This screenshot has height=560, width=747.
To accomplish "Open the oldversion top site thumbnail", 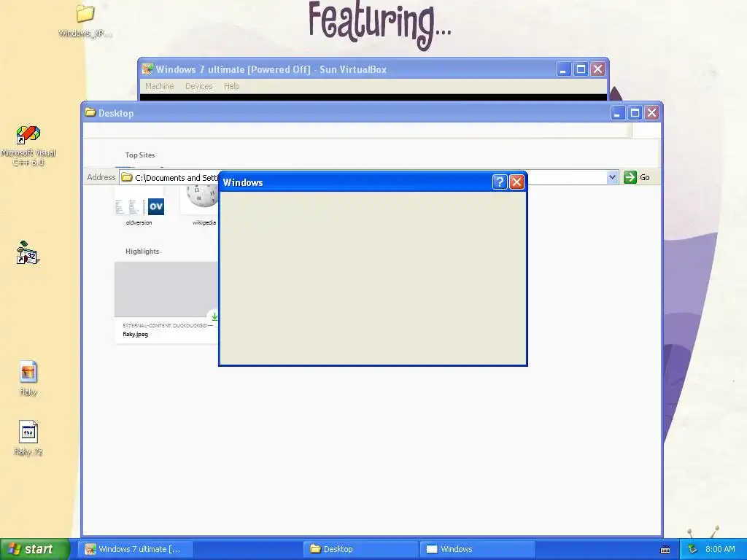I will 139,206.
